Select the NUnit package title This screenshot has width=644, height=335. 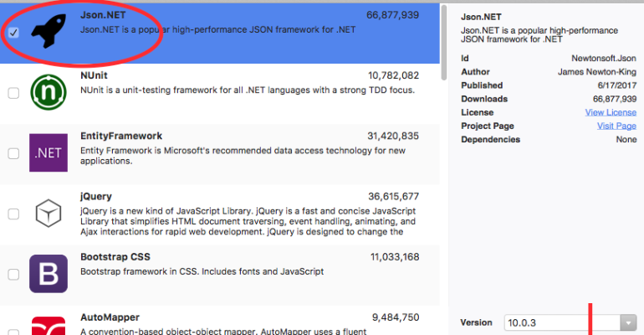[94, 75]
